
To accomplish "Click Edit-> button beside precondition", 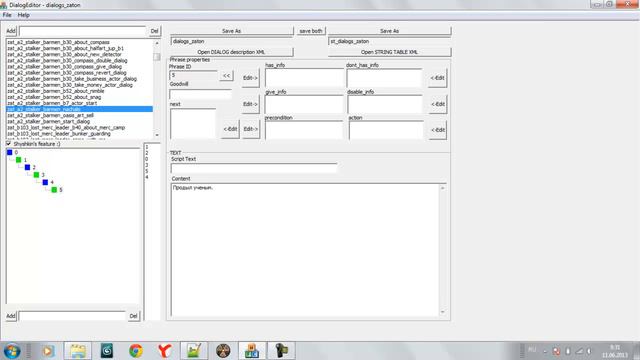I will click(x=250, y=129).
